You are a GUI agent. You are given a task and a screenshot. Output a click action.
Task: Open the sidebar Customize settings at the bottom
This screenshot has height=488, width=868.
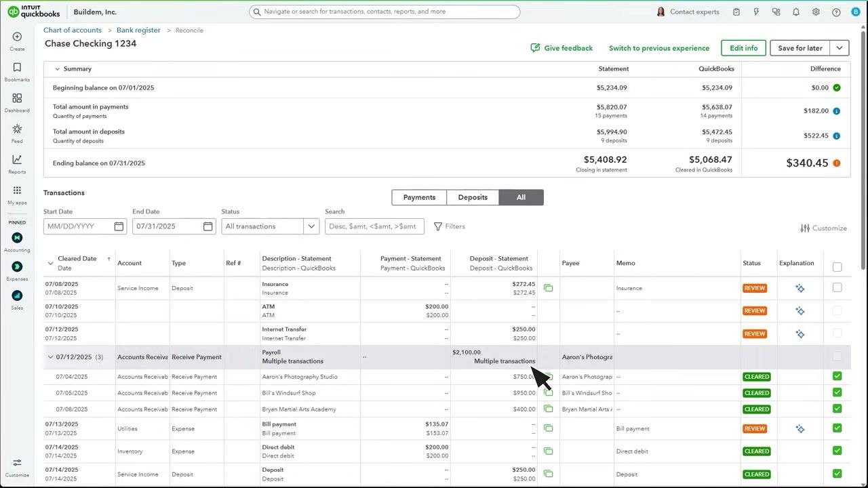coord(17,466)
